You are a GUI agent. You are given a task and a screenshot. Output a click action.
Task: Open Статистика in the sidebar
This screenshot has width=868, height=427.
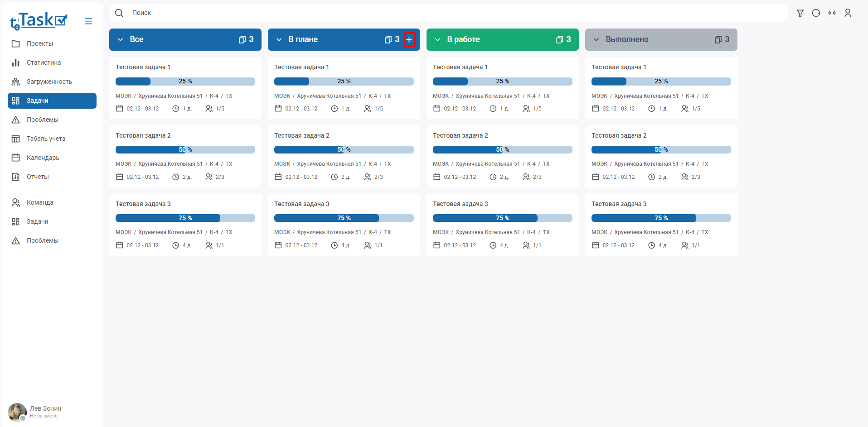point(44,62)
